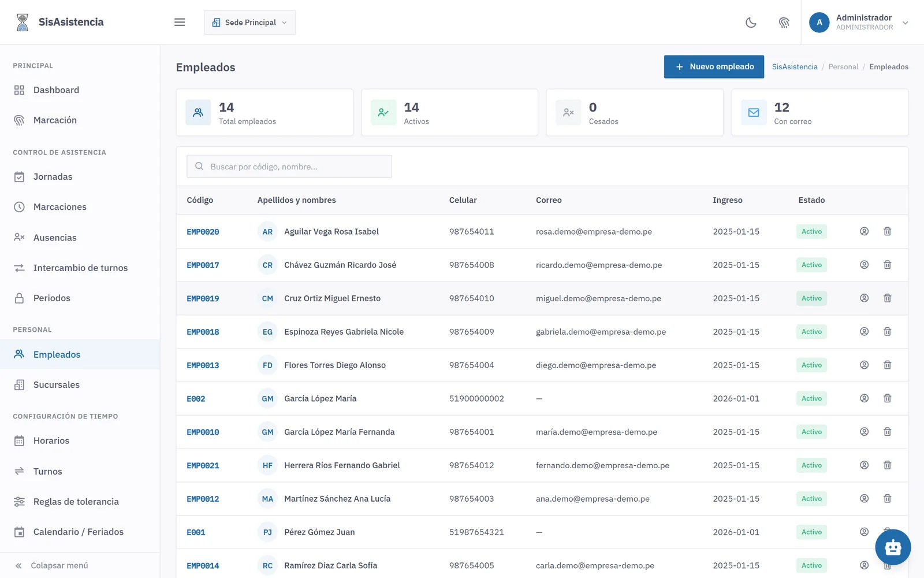Click the fingerprint icon in top bar
Screen dimensions: 924x578
click(784, 23)
